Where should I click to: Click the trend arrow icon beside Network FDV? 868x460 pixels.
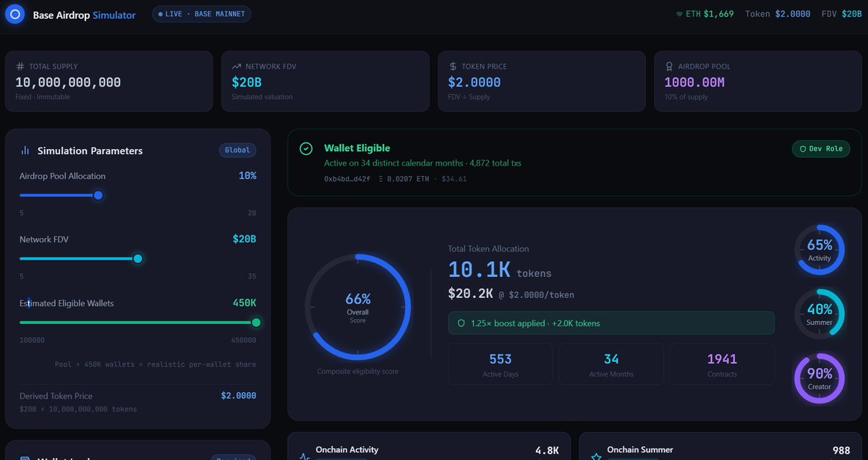tap(236, 67)
